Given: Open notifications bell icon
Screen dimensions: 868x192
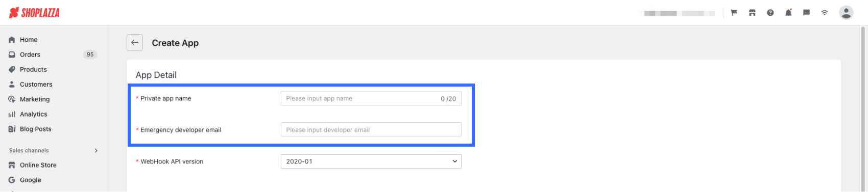Looking at the screenshot, I should (x=788, y=13).
